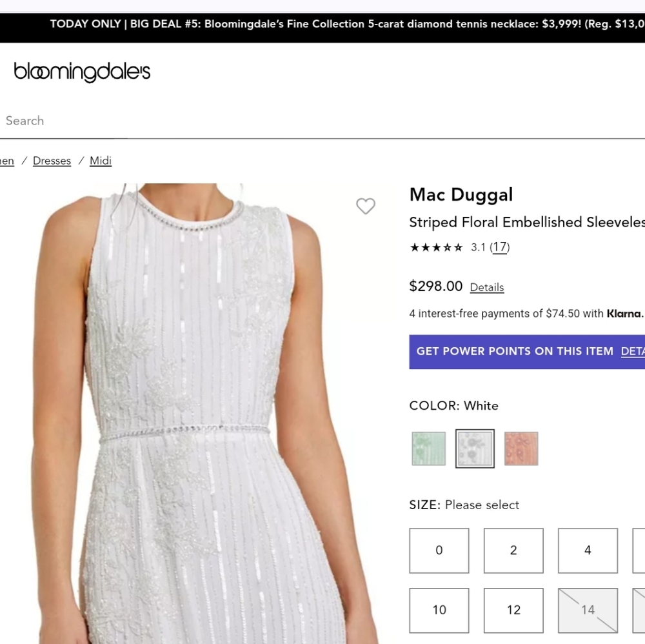Navigate to Midi via breadcrumb
Image resolution: width=645 pixels, height=644 pixels.
[x=101, y=161]
